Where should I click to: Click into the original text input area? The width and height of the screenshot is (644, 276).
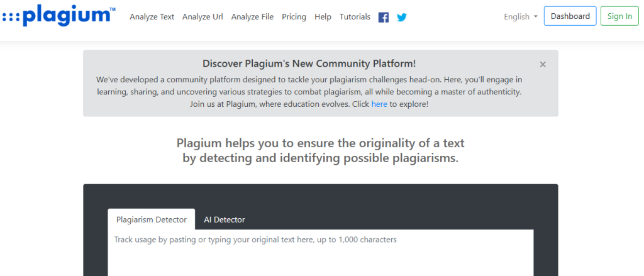click(321, 253)
